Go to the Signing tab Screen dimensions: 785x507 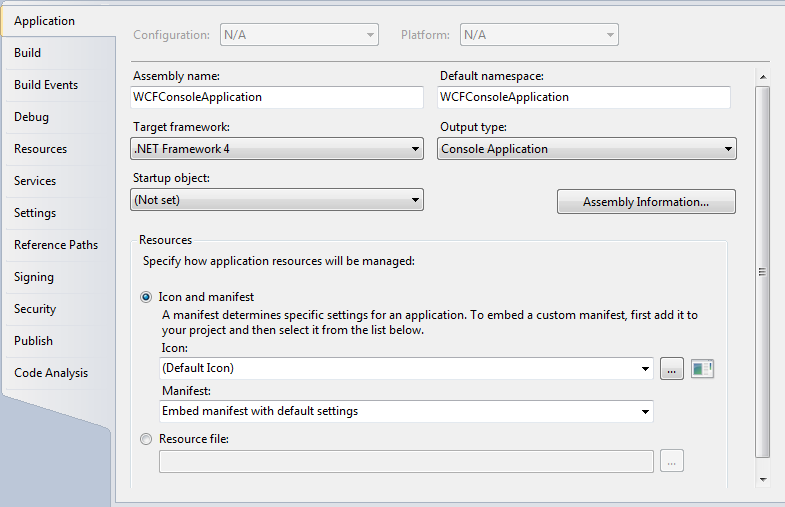[x=34, y=277]
